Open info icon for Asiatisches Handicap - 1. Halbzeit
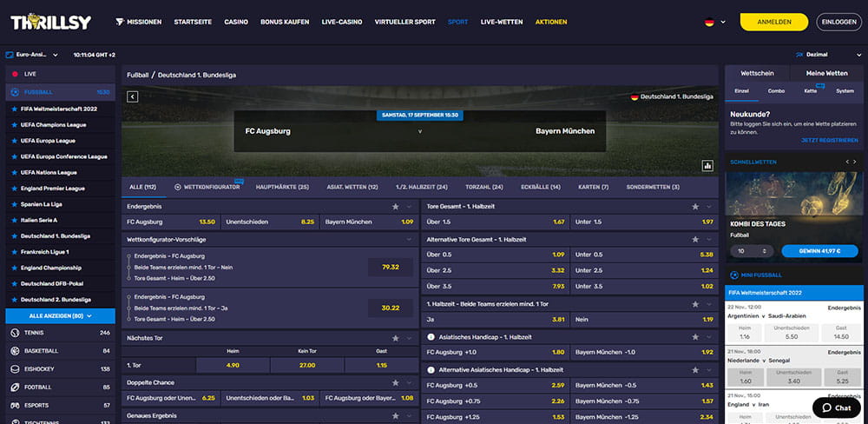 [x=431, y=336]
